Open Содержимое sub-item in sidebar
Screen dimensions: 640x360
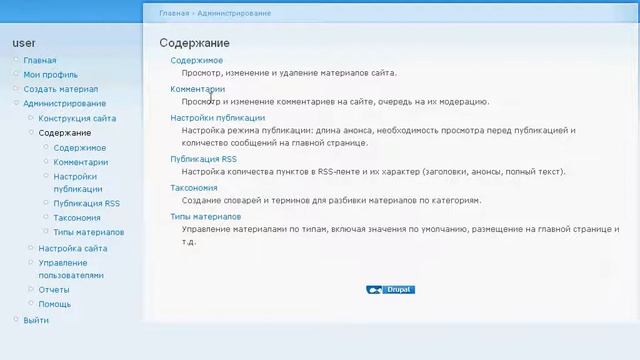[80, 148]
